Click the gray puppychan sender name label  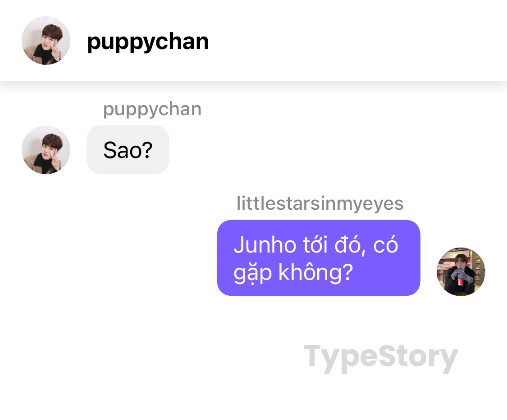[x=152, y=109]
